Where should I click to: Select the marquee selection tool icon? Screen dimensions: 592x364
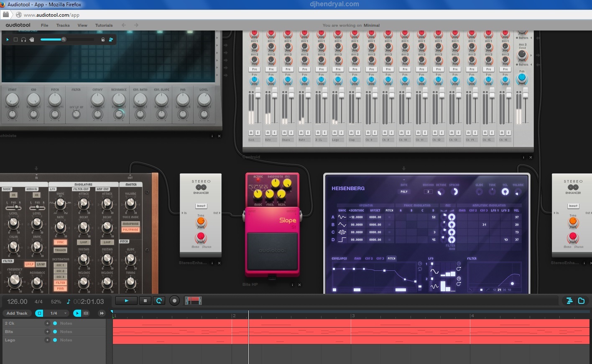click(x=15, y=39)
